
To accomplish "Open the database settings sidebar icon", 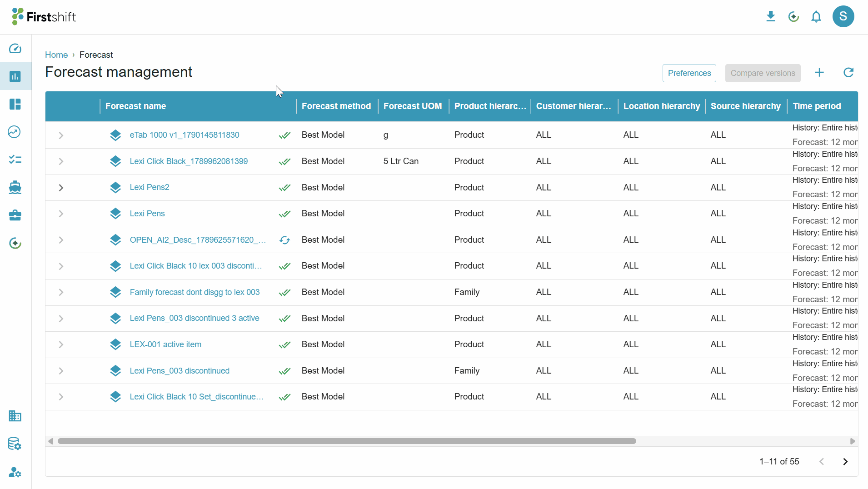I will (15, 444).
